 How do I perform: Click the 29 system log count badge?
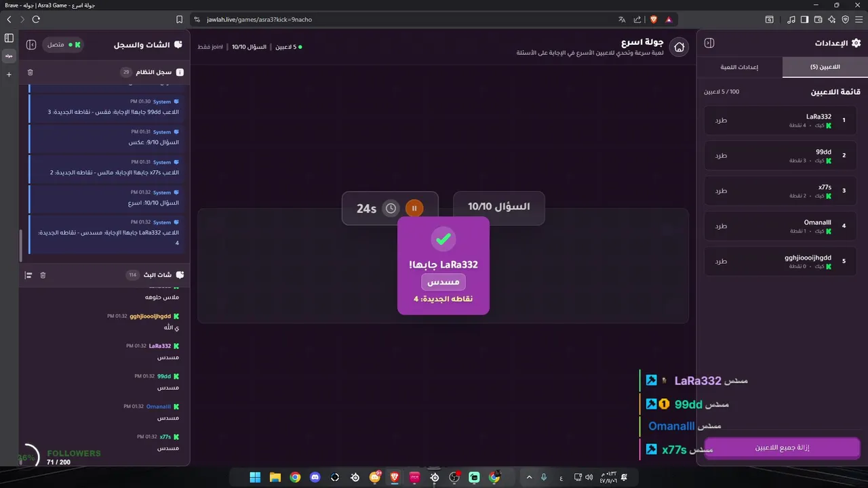coord(126,72)
